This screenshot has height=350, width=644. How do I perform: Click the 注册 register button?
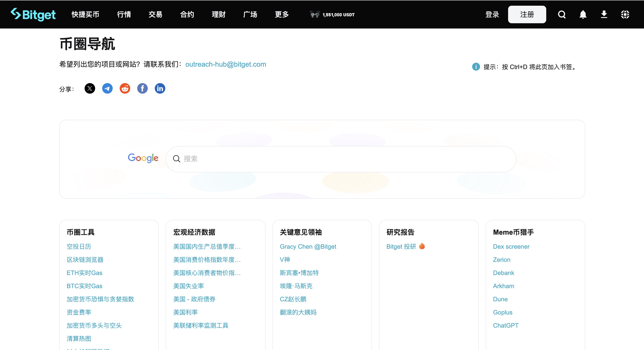click(x=527, y=14)
